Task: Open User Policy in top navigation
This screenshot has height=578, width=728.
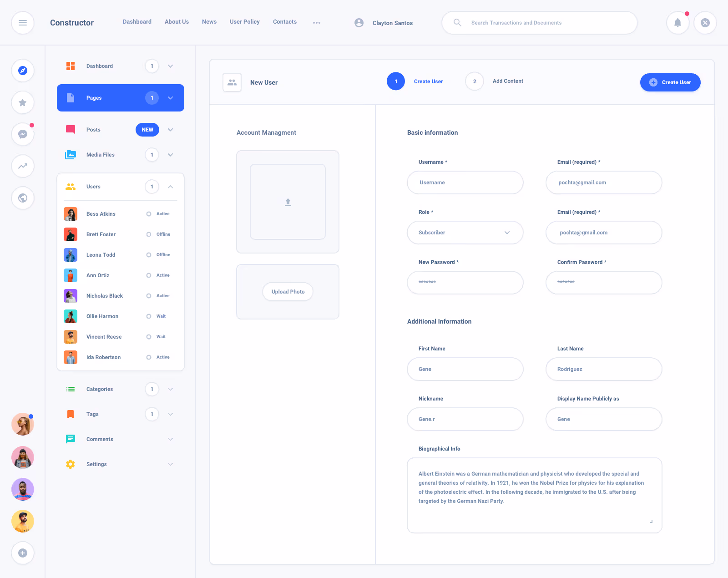Action: pyautogui.click(x=245, y=22)
